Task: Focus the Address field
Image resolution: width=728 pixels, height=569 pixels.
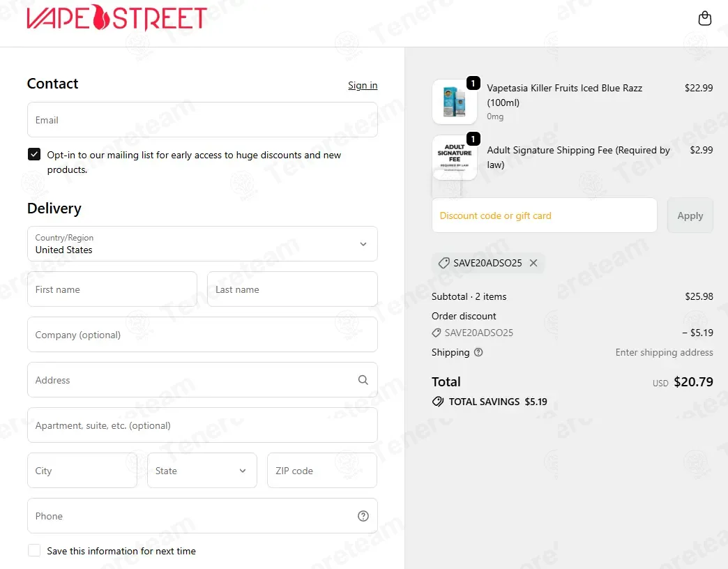Action: coord(202,379)
